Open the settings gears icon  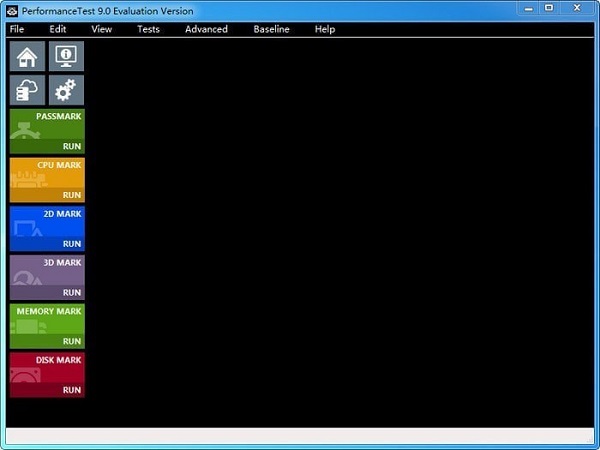point(66,91)
